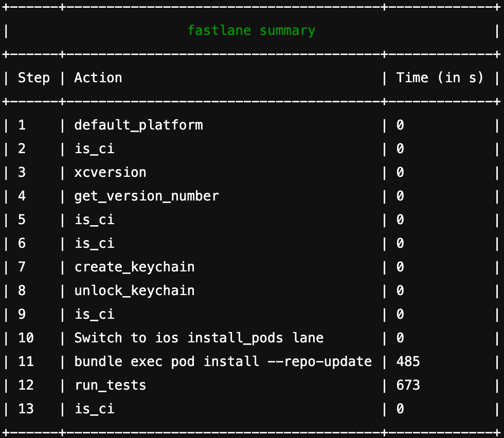
Task: Click the "Time (in s)" column header
Action: (x=440, y=78)
